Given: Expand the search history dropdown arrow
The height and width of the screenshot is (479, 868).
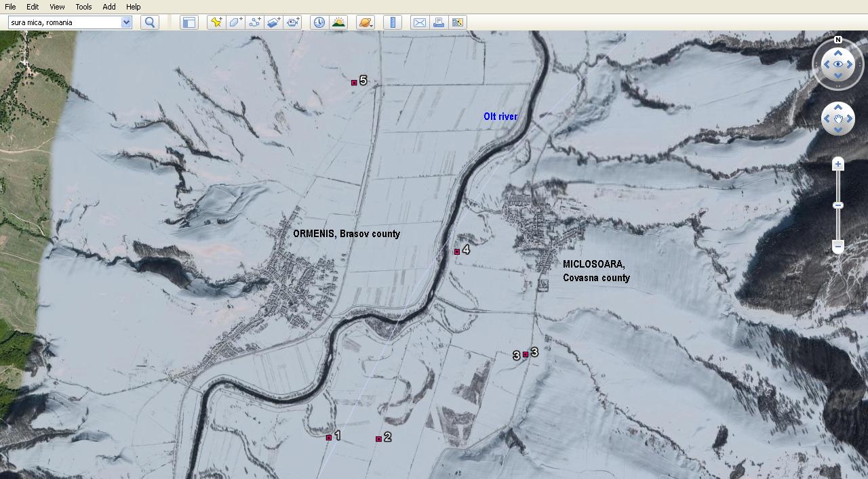Looking at the screenshot, I should tap(126, 22).
